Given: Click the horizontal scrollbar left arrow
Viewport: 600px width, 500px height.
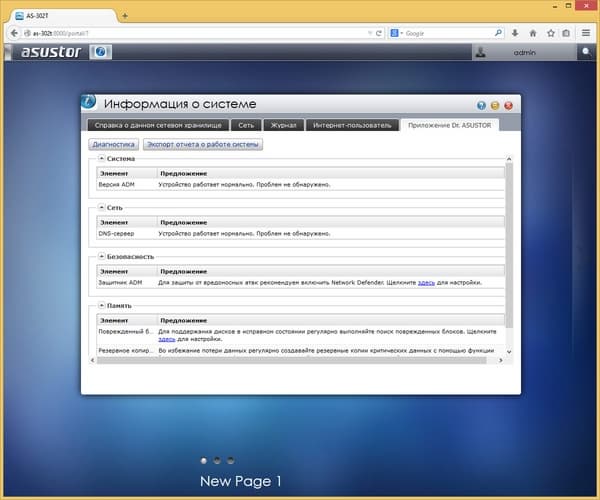Looking at the screenshot, I should [x=92, y=360].
